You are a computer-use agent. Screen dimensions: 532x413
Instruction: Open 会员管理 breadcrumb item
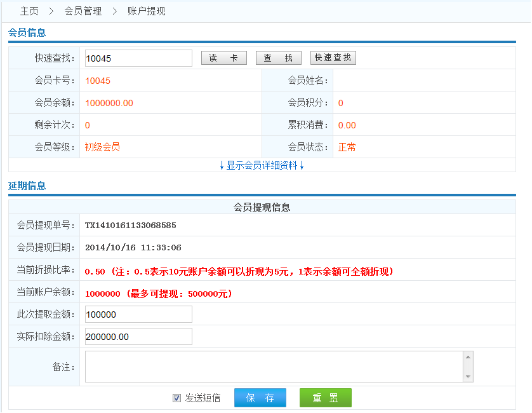(x=83, y=11)
